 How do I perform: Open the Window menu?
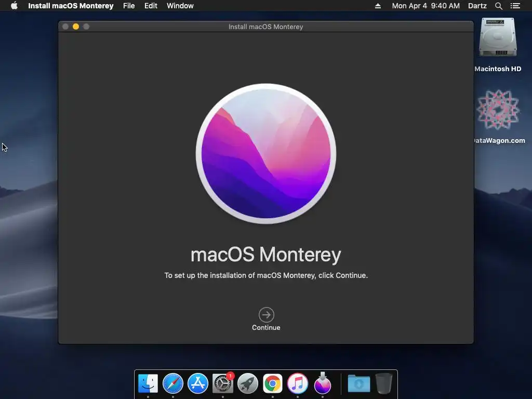180,6
